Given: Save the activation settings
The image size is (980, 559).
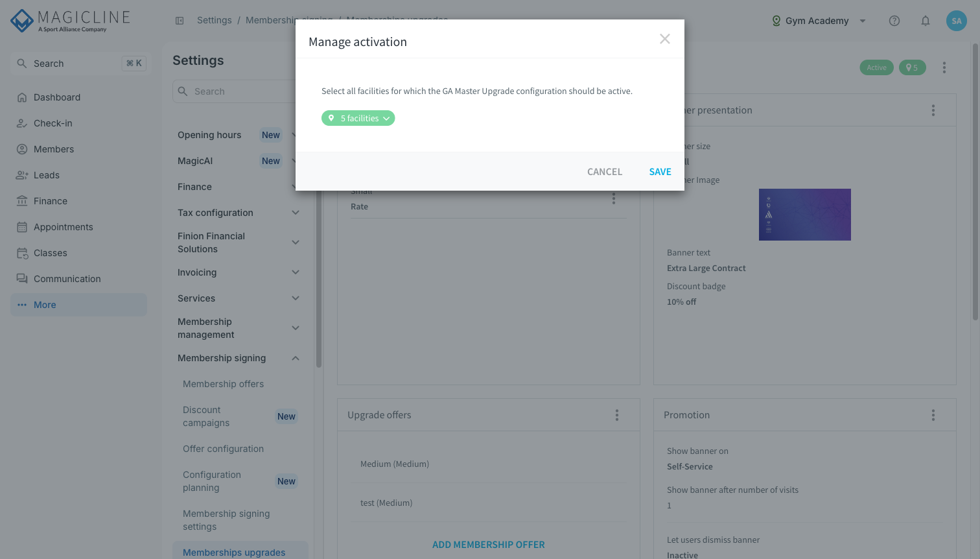Looking at the screenshot, I should point(660,172).
